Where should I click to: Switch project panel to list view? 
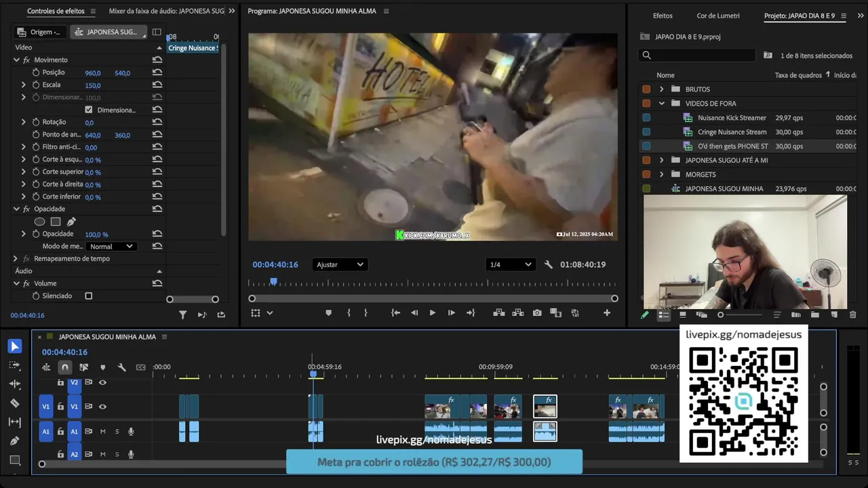click(664, 314)
